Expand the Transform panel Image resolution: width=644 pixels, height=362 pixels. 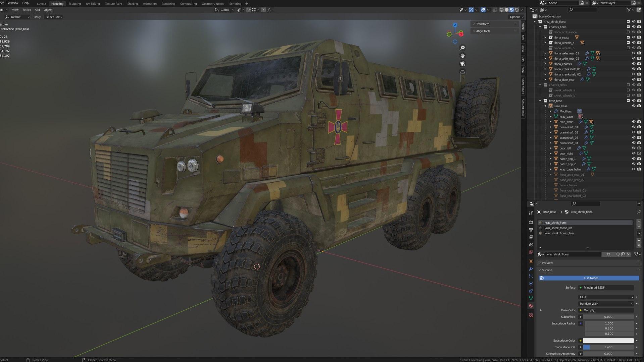click(483, 24)
